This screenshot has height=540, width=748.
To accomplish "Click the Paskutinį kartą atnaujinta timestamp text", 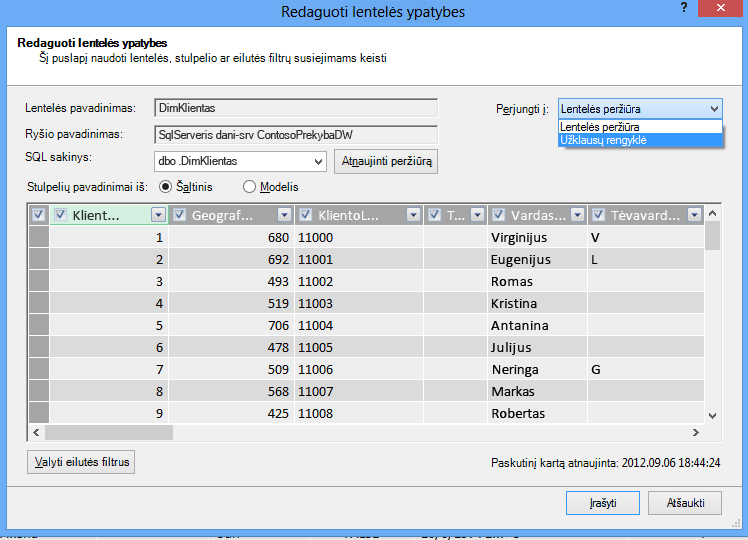I will tap(605, 463).
